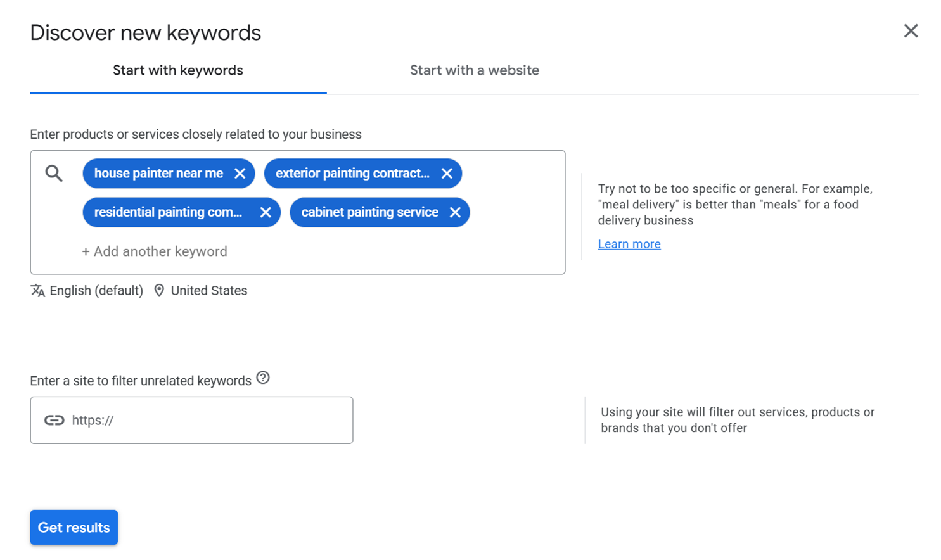941x560 pixels.
Task: Close the Discover new keywords dialog
Action: pyautogui.click(x=911, y=31)
